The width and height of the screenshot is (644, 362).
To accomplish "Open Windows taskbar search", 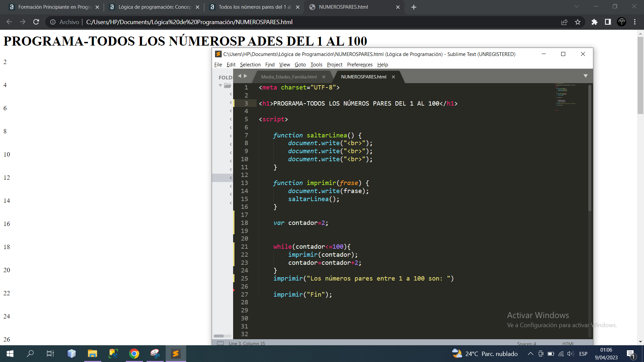I will [30, 354].
